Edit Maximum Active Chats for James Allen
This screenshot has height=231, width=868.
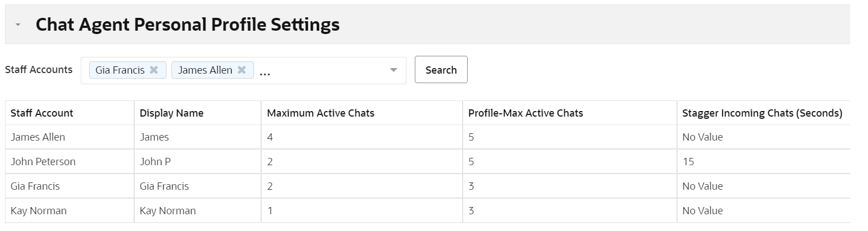pyautogui.click(x=270, y=137)
